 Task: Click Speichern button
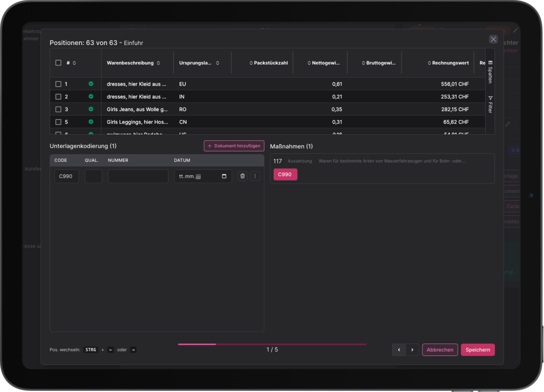[477, 350]
